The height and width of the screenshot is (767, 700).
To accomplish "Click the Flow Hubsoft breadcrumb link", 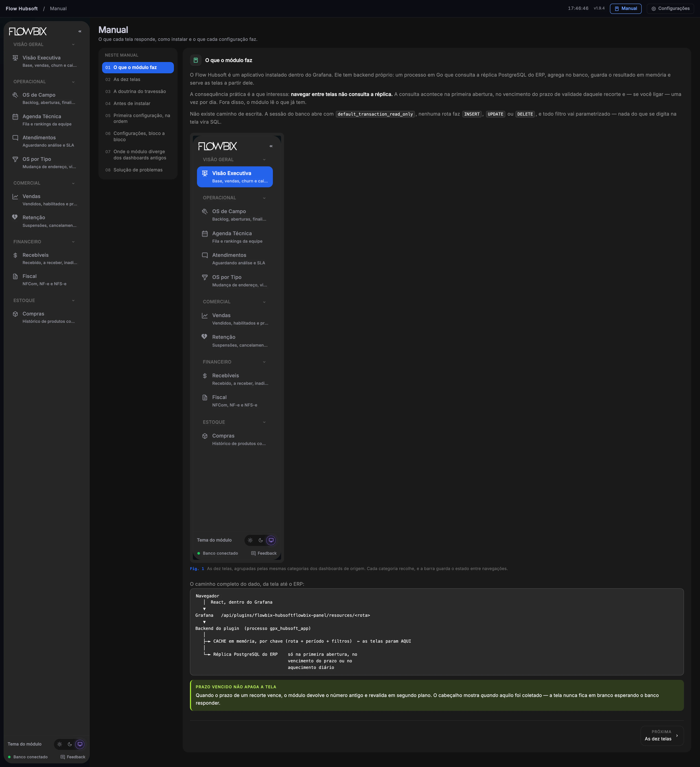I will pos(22,8).
